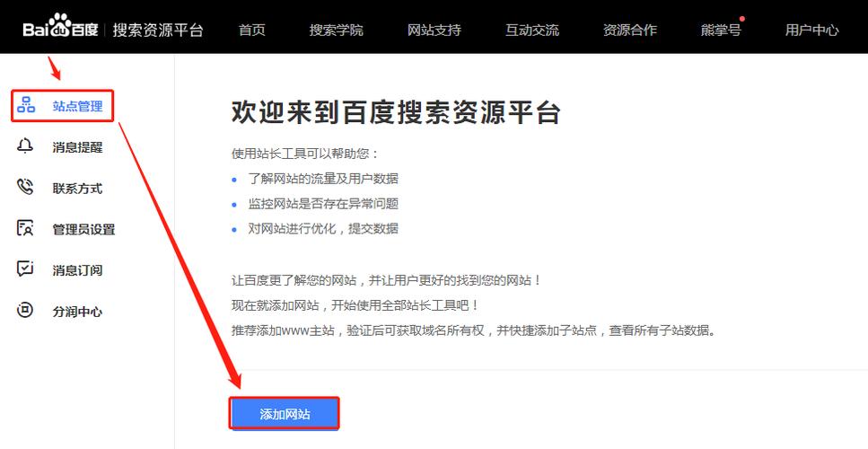Go to 管理员设置 in the sidebar
The width and height of the screenshot is (868, 449).
[83, 229]
